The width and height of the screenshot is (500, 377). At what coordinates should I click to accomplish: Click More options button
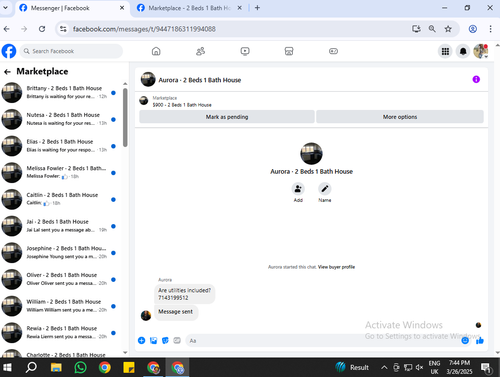pyautogui.click(x=400, y=117)
